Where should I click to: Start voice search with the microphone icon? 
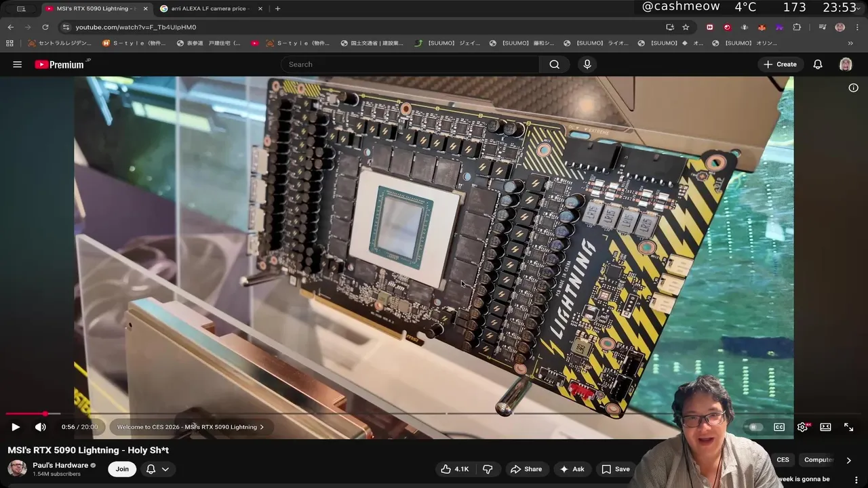point(587,64)
